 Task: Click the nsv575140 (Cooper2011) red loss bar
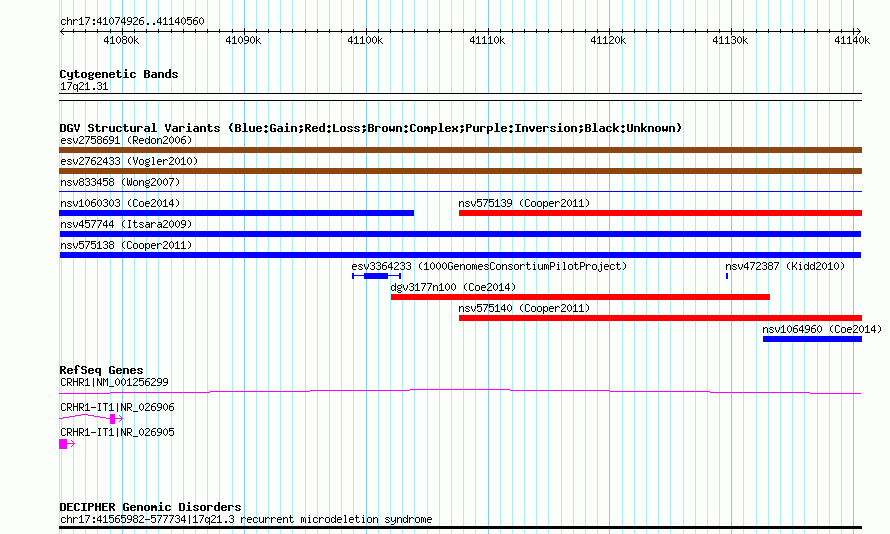[660, 318]
